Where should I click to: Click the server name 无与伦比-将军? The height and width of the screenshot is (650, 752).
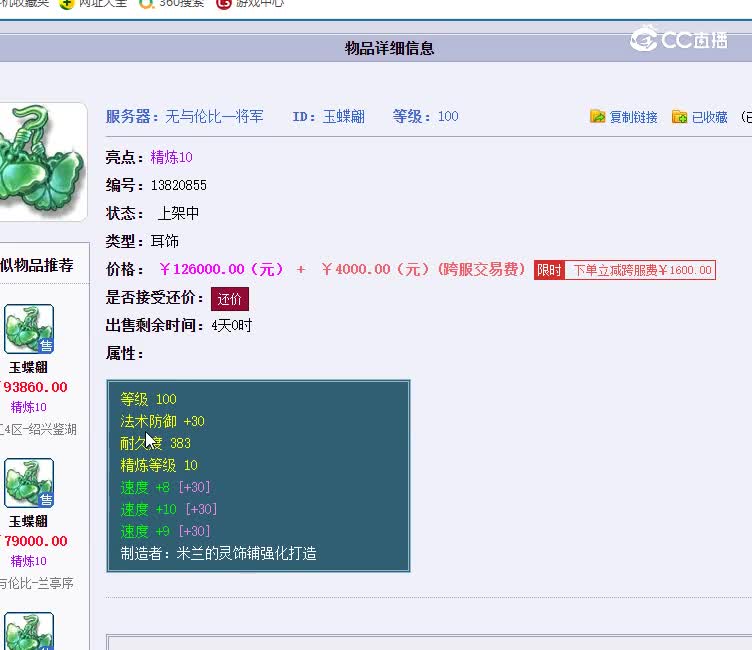click(x=214, y=117)
